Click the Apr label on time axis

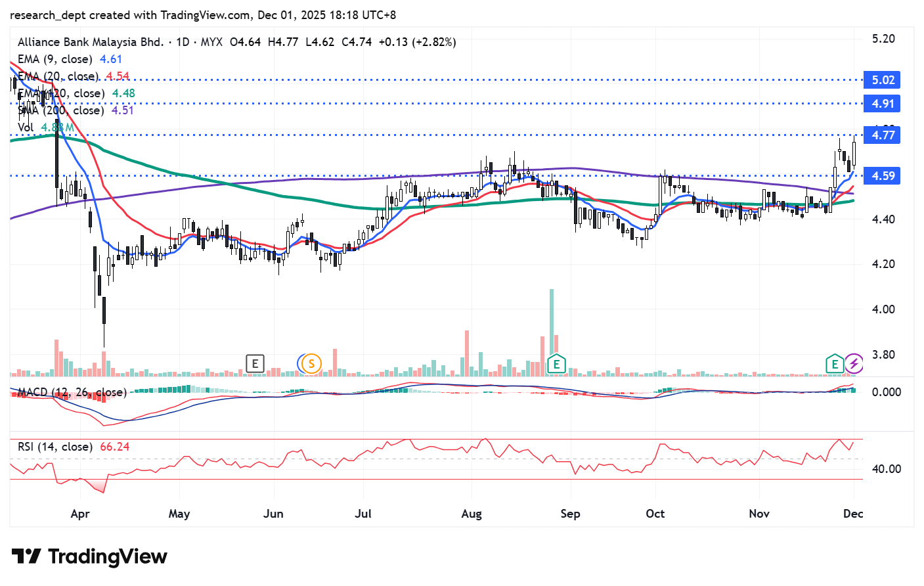[80, 514]
